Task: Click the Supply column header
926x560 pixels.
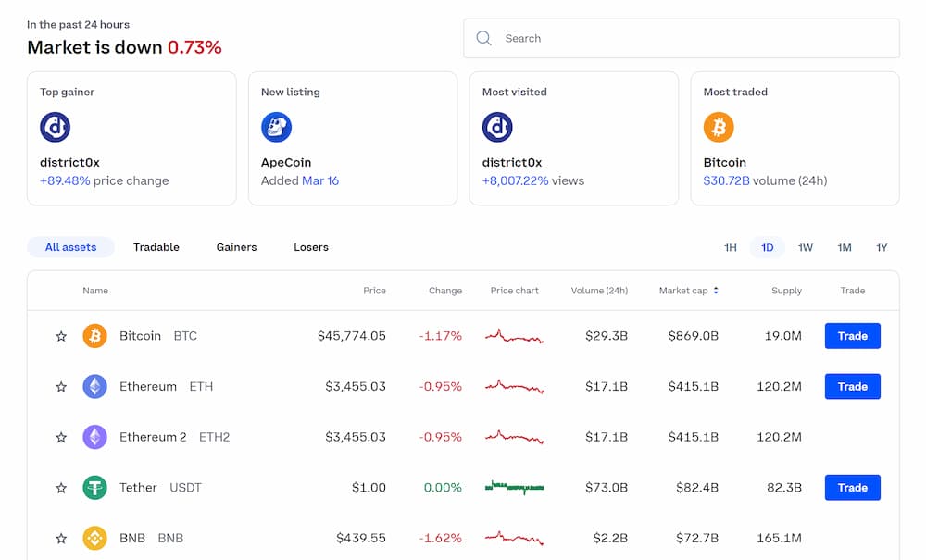Action: click(x=786, y=291)
